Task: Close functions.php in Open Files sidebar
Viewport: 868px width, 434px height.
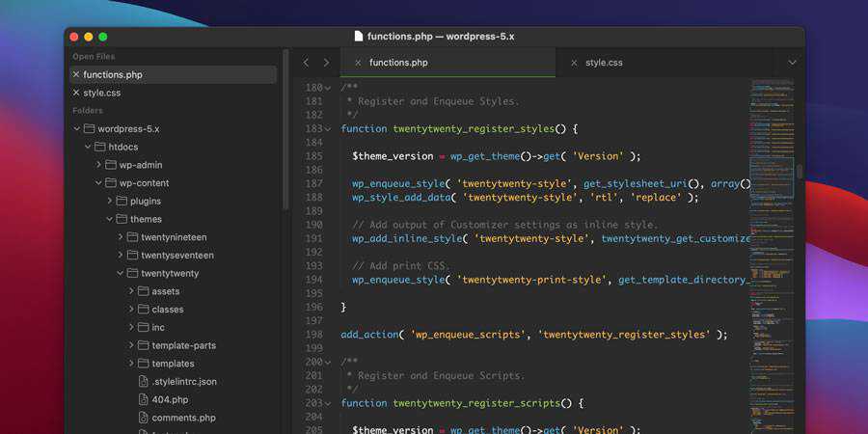Action: tap(76, 75)
